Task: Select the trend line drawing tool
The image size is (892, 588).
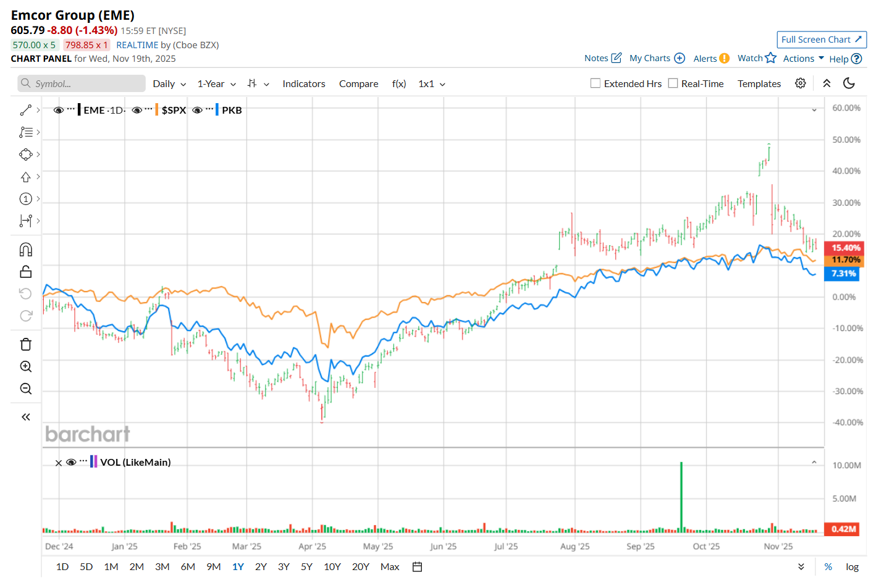Action: pyautogui.click(x=25, y=110)
